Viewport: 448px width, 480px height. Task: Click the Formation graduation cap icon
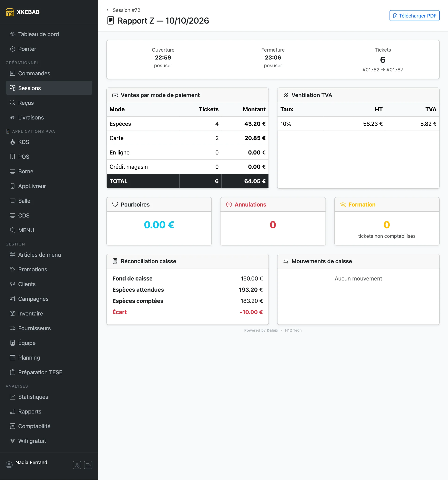[343, 204]
